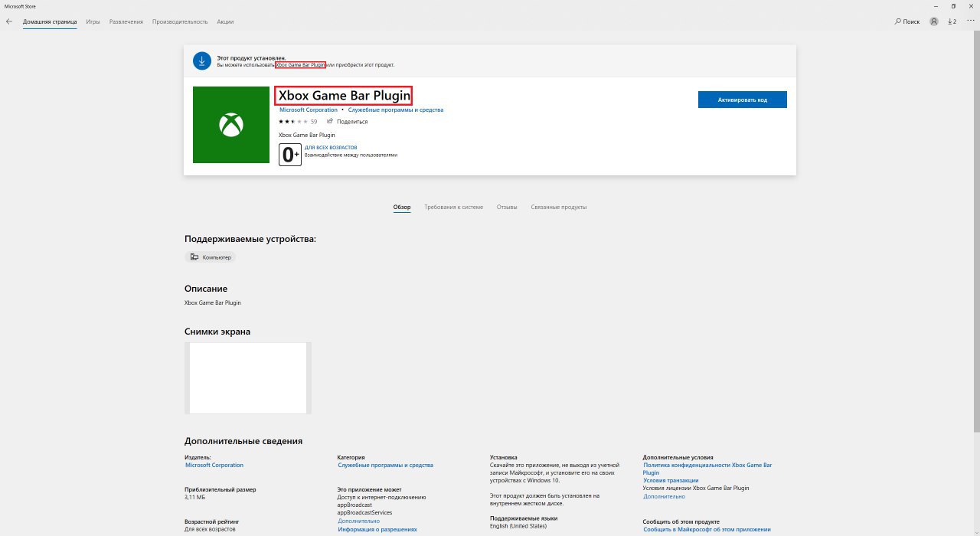Switch to the Отзывы tab

[507, 207]
